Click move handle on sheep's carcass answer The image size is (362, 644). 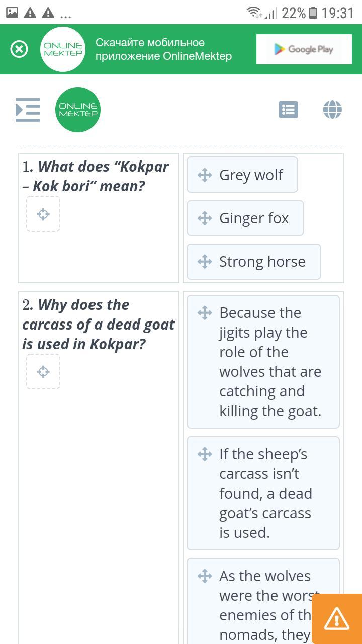pyautogui.click(x=204, y=454)
